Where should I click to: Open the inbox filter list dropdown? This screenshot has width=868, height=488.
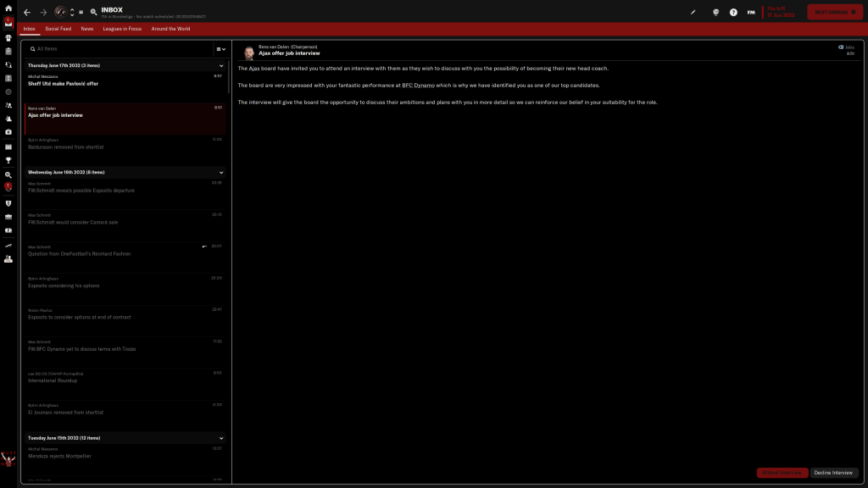coord(220,49)
